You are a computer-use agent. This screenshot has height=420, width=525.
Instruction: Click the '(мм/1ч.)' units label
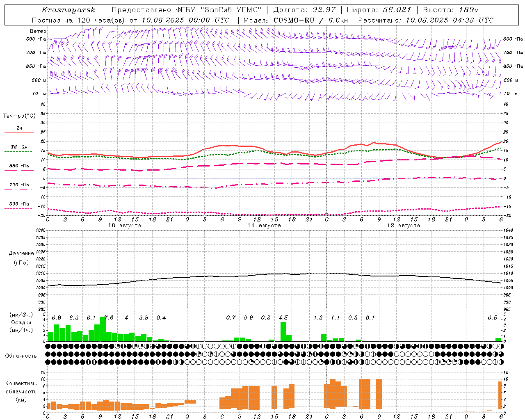point(21,330)
